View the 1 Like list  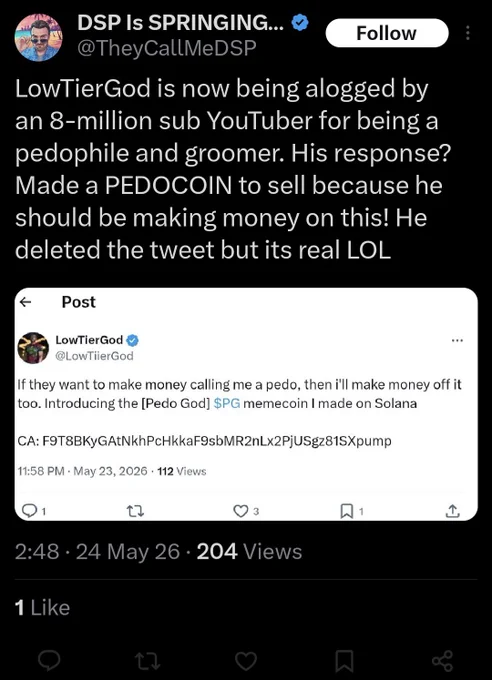point(42,608)
